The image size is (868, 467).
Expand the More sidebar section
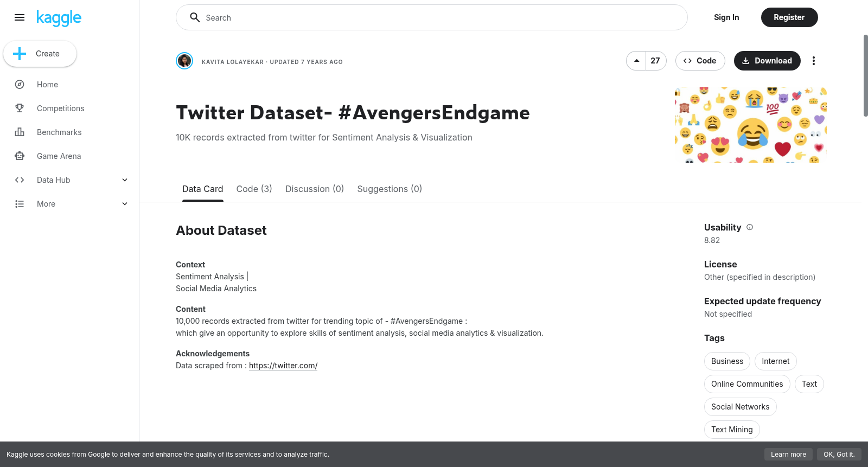tap(125, 204)
